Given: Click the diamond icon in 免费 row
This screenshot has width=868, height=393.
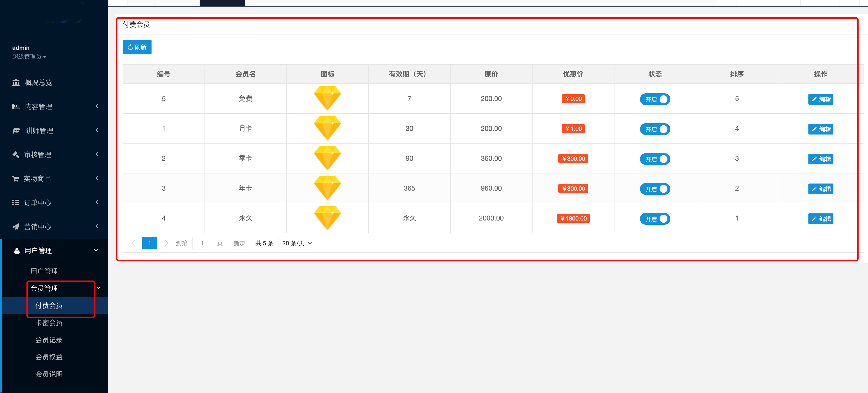Looking at the screenshot, I should coord(327,98).
